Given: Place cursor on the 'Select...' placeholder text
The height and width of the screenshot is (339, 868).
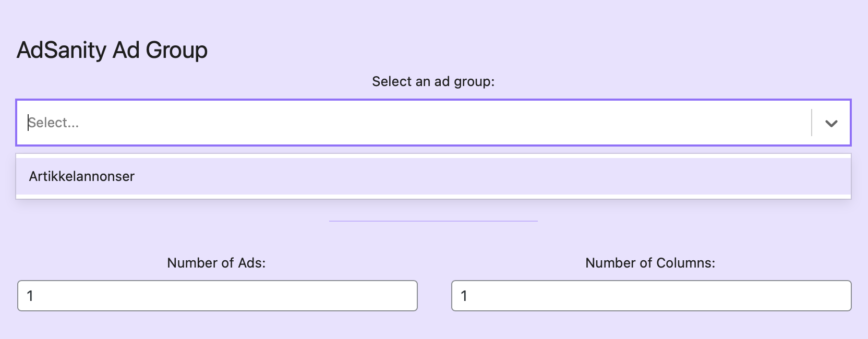Looking at the screenshot, I should point(54,123).
